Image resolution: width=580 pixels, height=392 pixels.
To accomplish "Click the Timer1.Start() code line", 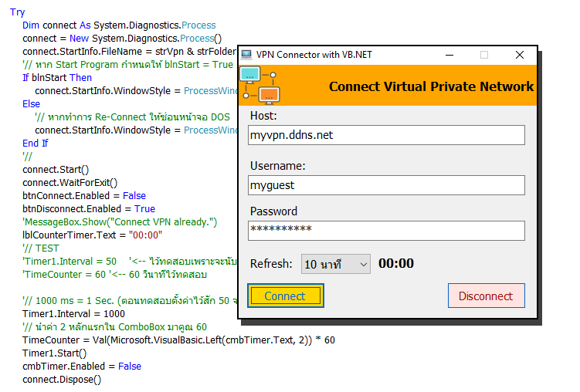I will coord(54,353).
